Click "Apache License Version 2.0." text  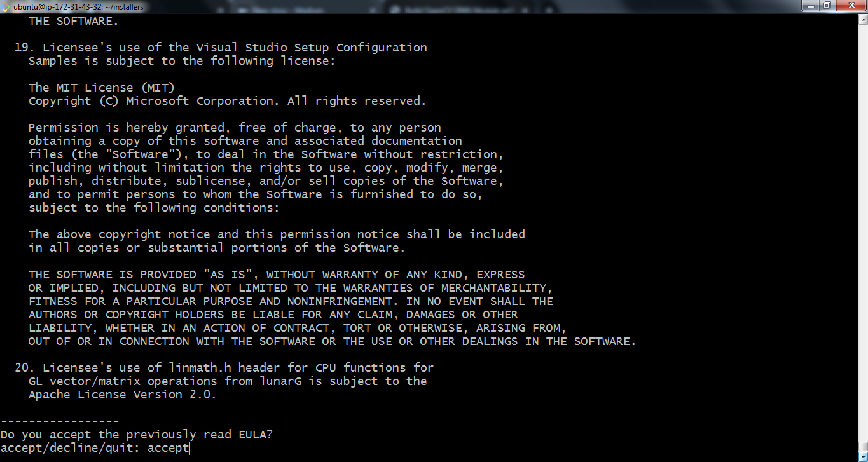pos(122,394)
